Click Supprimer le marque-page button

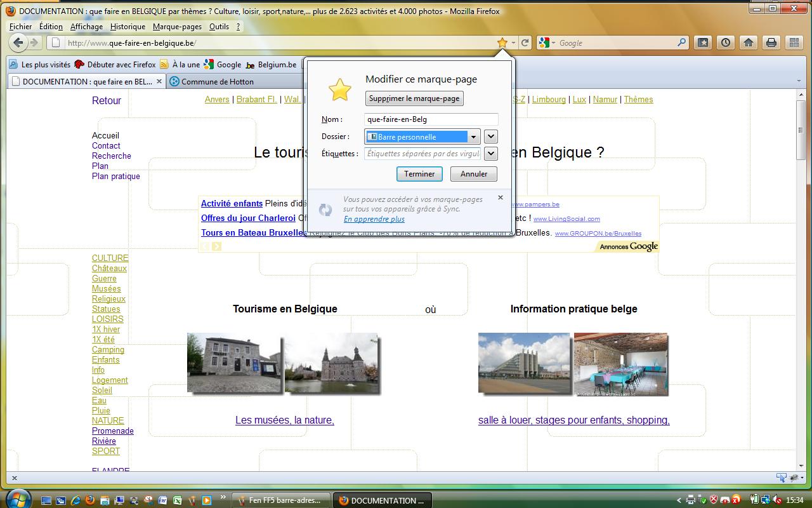tap(414, 98)
